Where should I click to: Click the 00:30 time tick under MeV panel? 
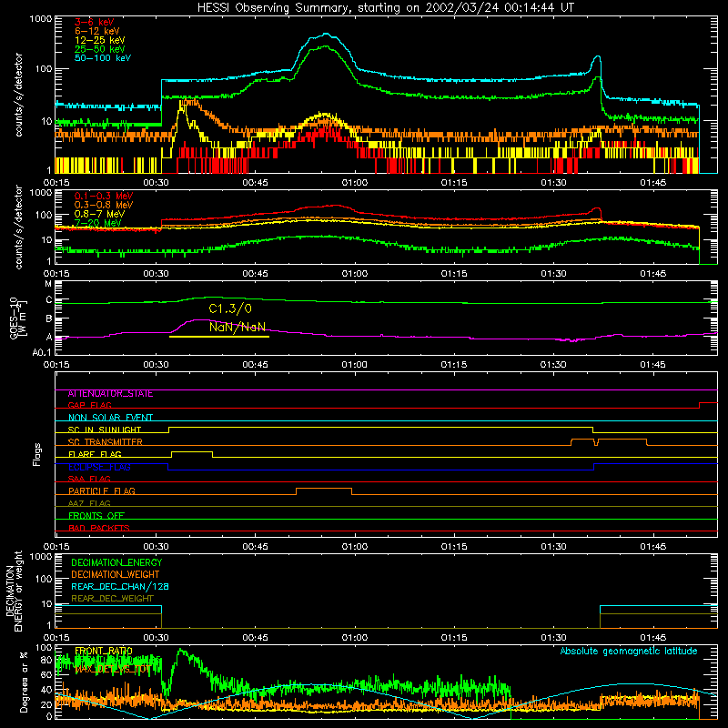(x=156, y=274)
